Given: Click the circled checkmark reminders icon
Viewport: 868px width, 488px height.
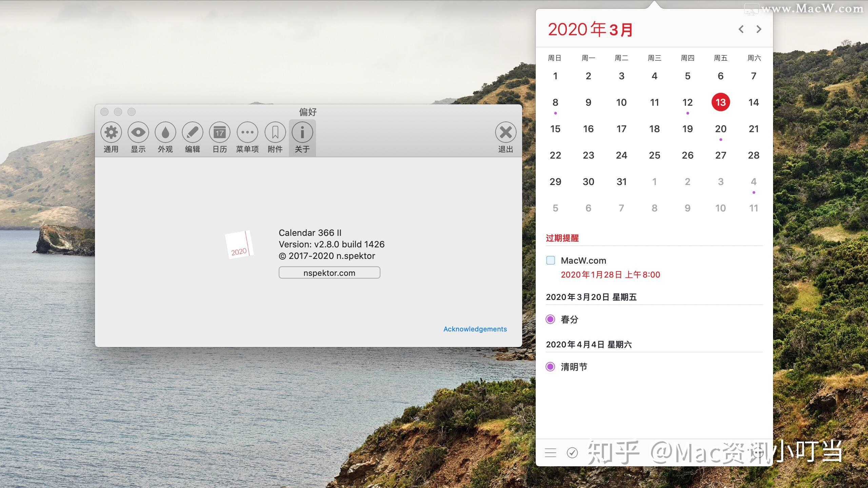Looking at the screenshot, I should [573, 453].
